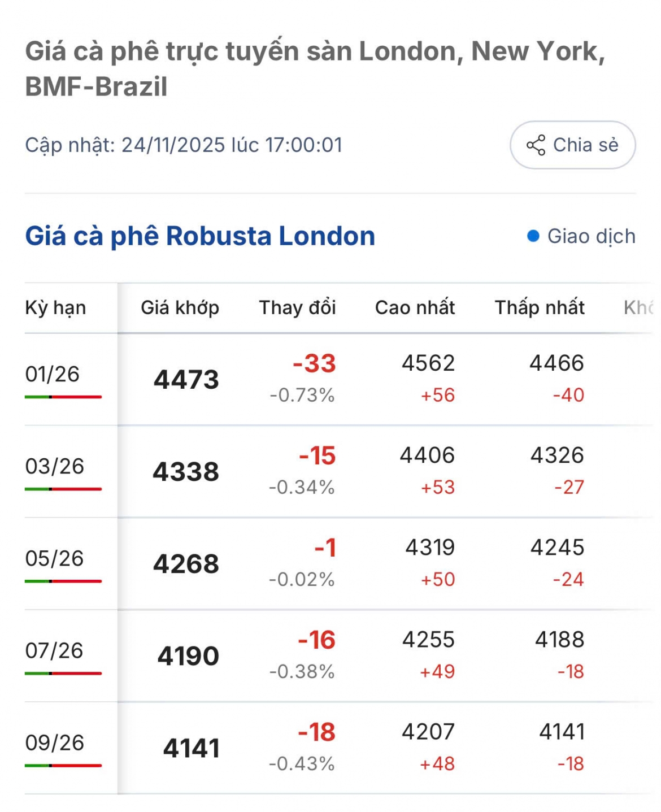Click matched price 4141

[x=191, y=748]
